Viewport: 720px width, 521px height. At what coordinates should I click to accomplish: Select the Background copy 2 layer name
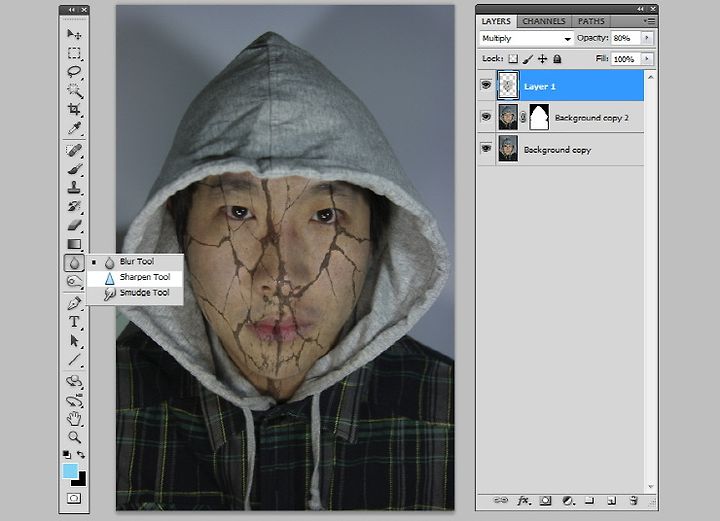coord(591,118)
